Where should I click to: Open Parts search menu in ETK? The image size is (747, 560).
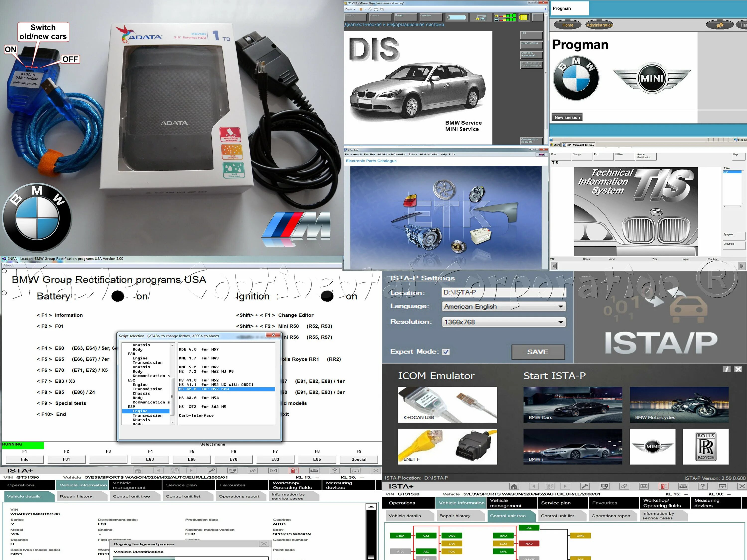[x=353, y=154]
